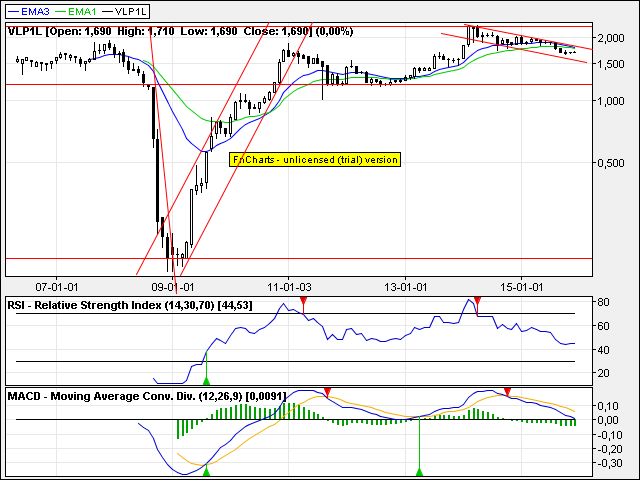640x480 pixels.
Task: Click the RSI axis label 60
Action: coord(603,326)
